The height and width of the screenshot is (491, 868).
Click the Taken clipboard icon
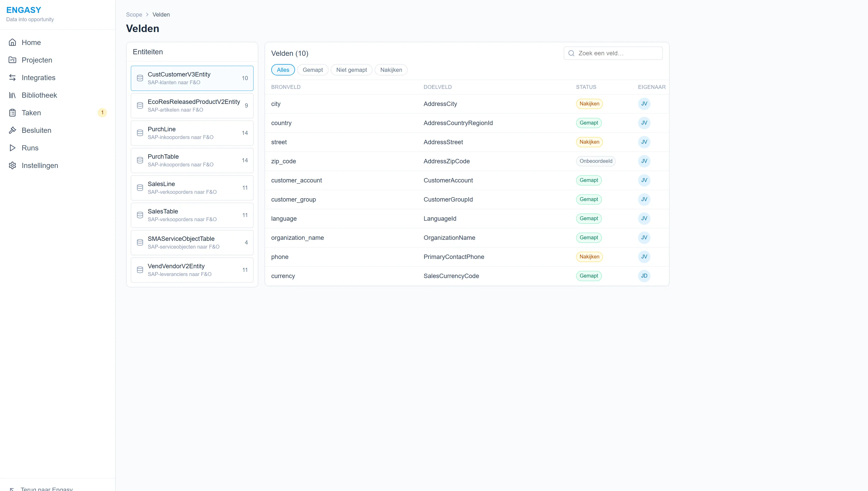[12, 113]
